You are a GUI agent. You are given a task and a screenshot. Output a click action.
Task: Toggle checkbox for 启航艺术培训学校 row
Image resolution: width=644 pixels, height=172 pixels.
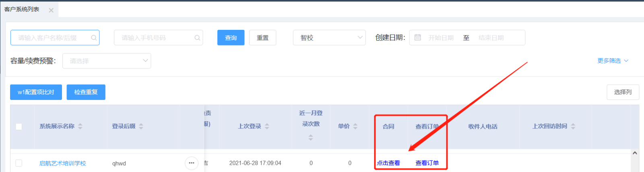click(x=19, y=163)
